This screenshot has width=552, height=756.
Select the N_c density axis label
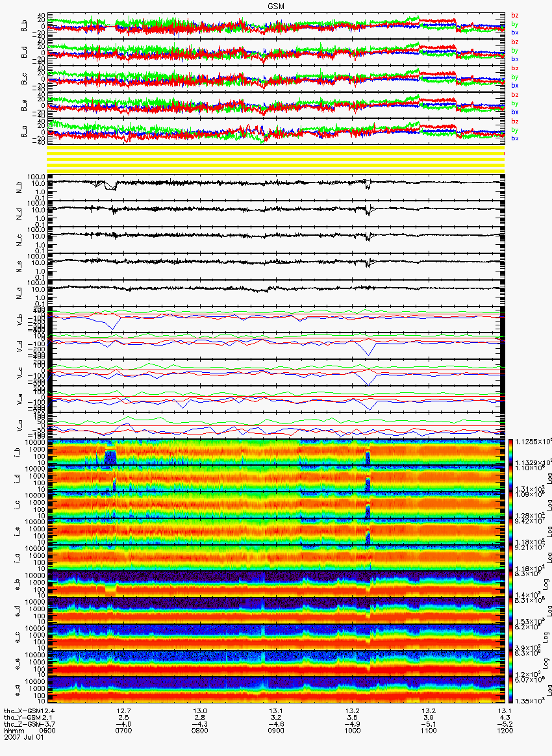pyautogui.click(x=19, y=239)
